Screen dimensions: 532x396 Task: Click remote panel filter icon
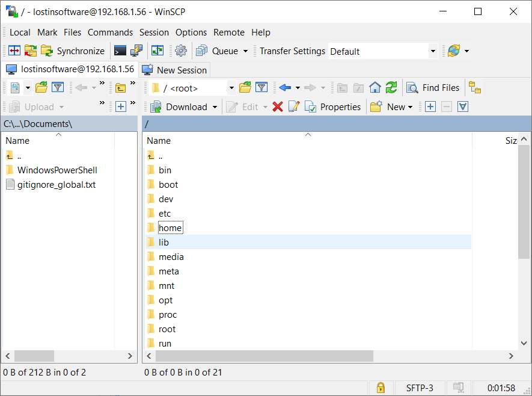tap(261, 88)
